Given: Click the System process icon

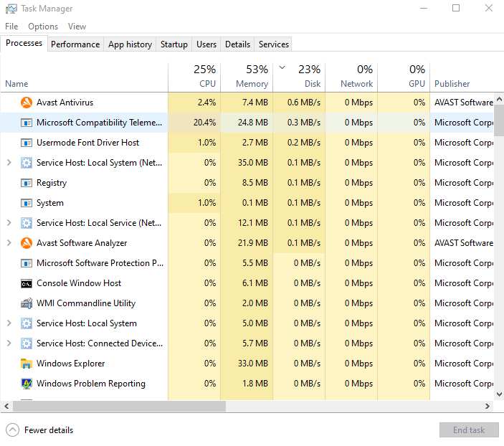Looking at the screenshot, I should click(x=27, y=203).
